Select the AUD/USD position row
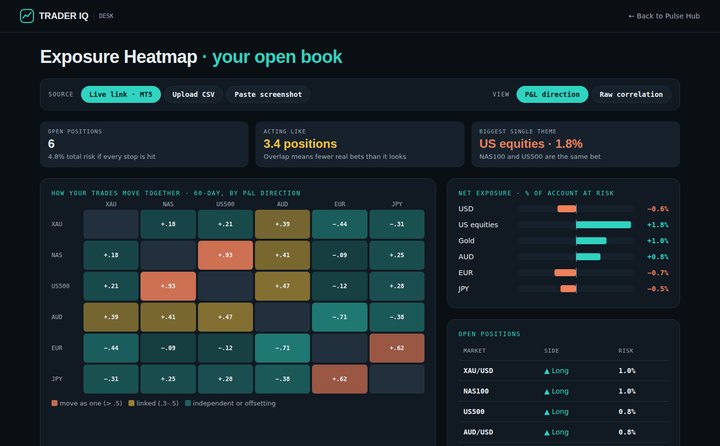This screenshot has width=720, height=446. [563, 432]
